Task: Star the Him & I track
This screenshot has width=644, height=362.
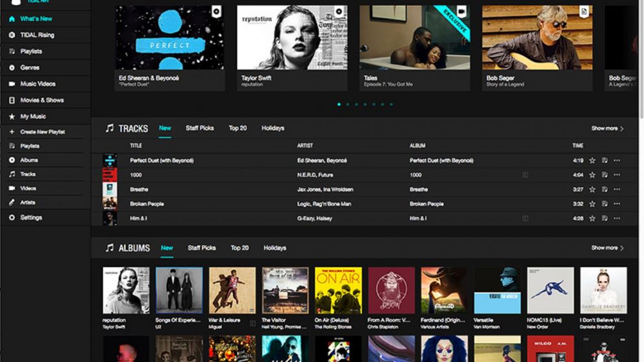Action: coord(592,219)
